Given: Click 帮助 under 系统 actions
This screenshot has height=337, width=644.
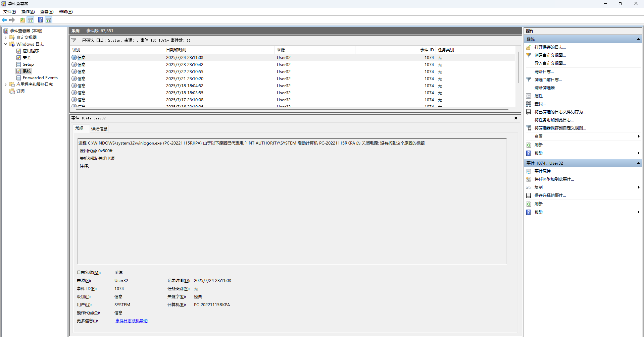Looking at the screenshot, I should (x=539, y=153).
